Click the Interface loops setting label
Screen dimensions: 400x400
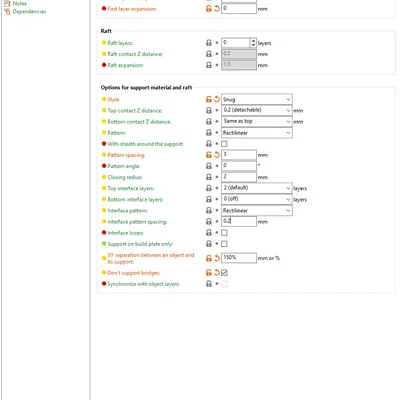click(x=125, y=233)
